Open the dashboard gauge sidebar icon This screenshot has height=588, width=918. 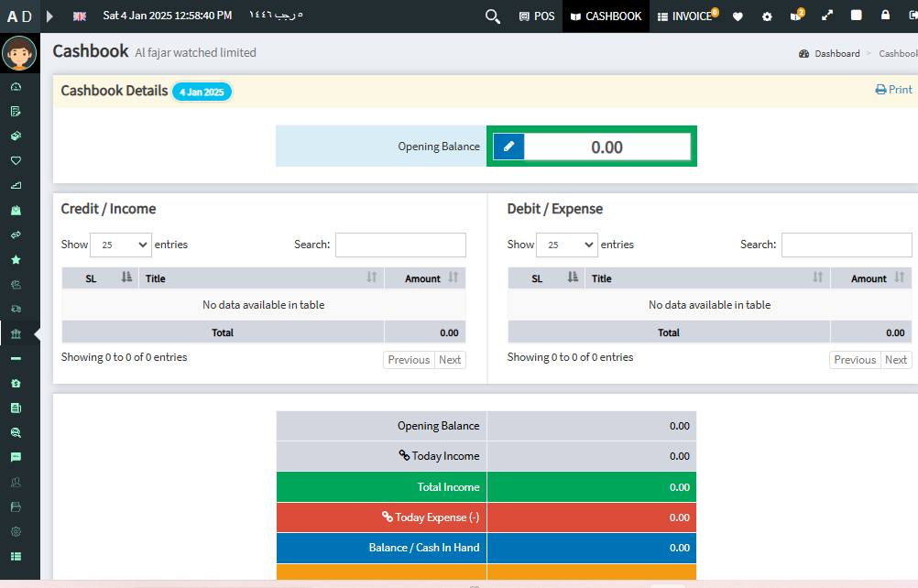[16, 87]
